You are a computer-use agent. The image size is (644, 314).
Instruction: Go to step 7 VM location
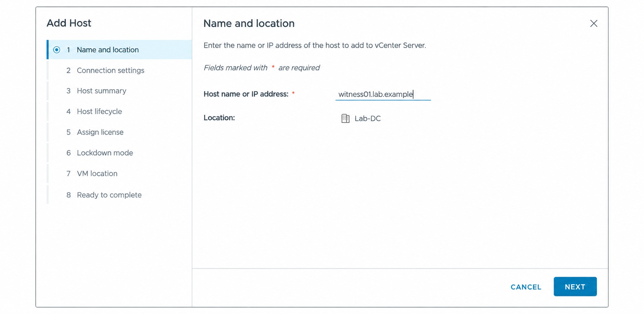point(119,173)
